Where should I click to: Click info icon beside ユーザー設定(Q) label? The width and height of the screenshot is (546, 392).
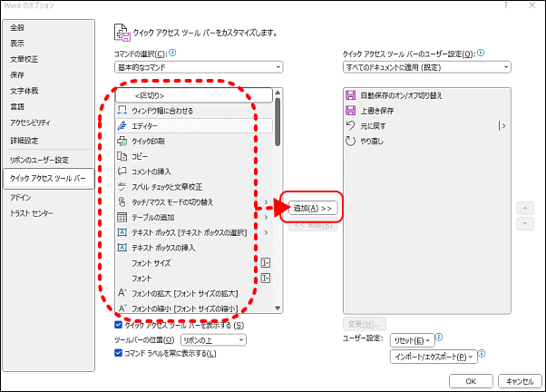click(481, 53)
